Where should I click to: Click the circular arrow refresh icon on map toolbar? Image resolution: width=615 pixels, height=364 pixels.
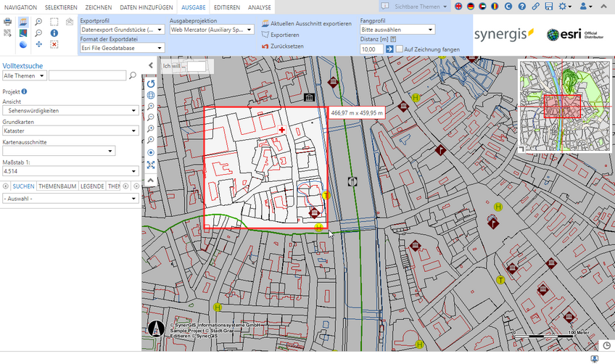tap(151, 84)
